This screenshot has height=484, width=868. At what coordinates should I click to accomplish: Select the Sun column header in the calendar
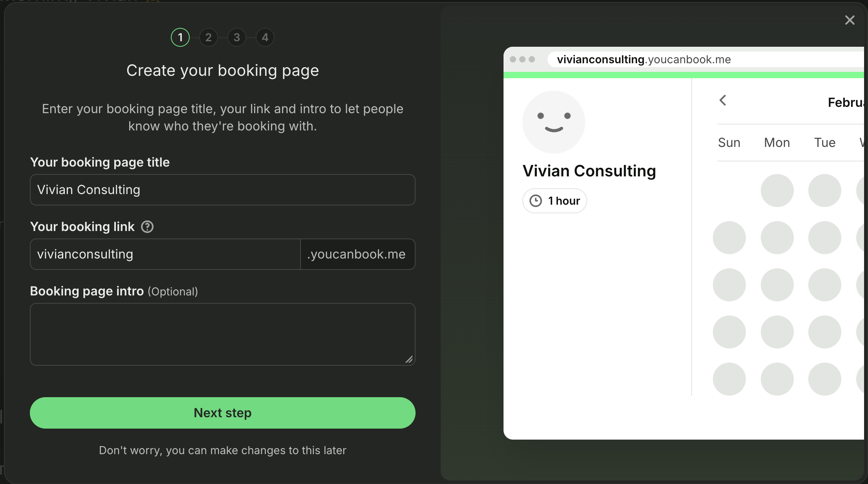[x=729, y=142]
